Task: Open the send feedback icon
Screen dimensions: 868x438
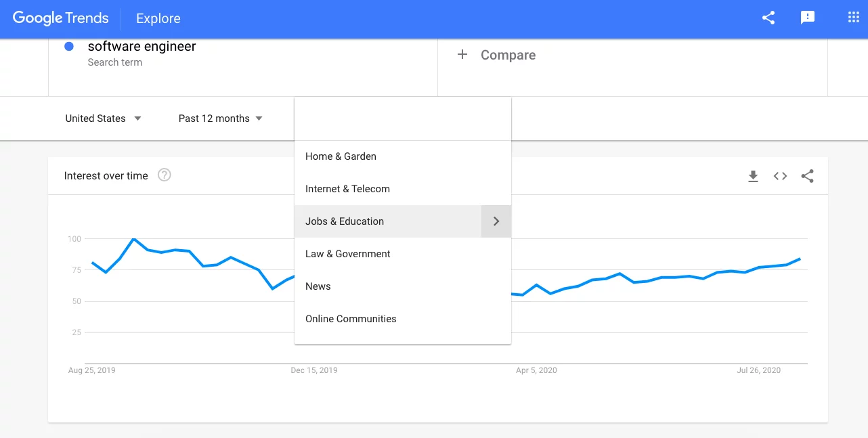Action: click(807, 18)
